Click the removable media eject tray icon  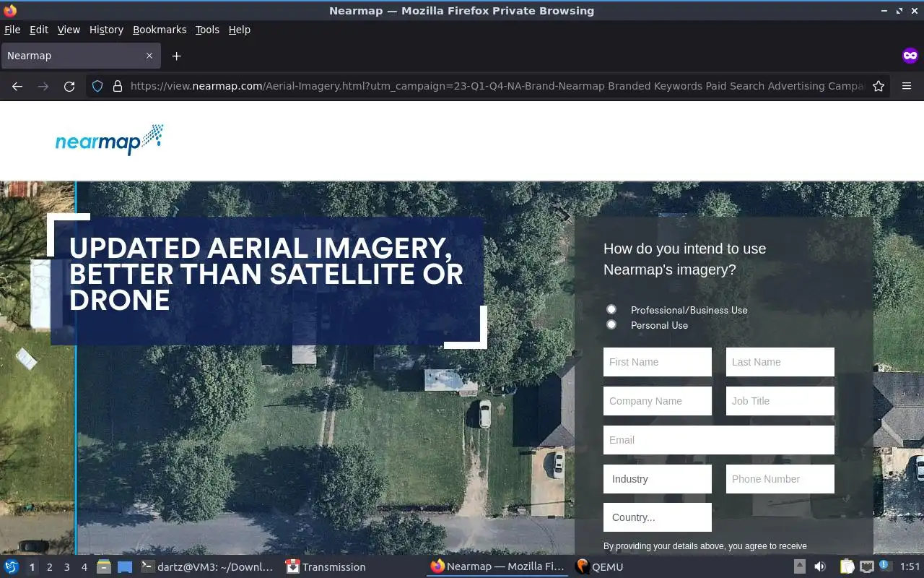pos(800,567)
